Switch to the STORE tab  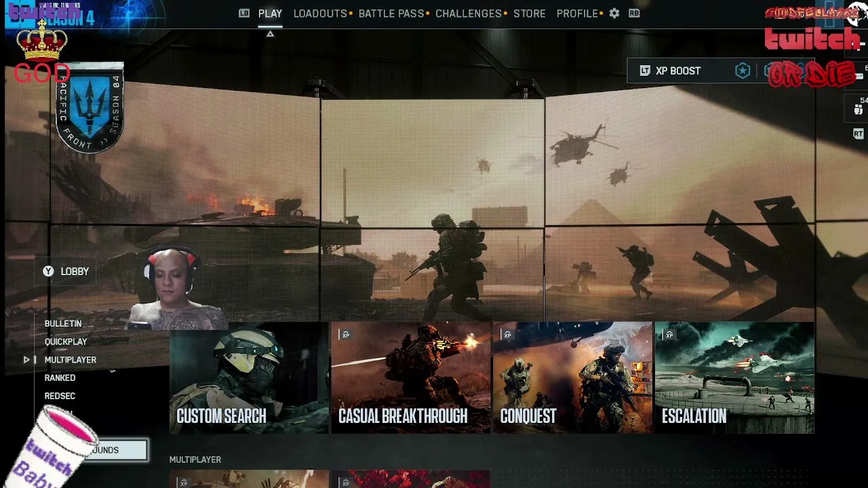pos(530,14)
